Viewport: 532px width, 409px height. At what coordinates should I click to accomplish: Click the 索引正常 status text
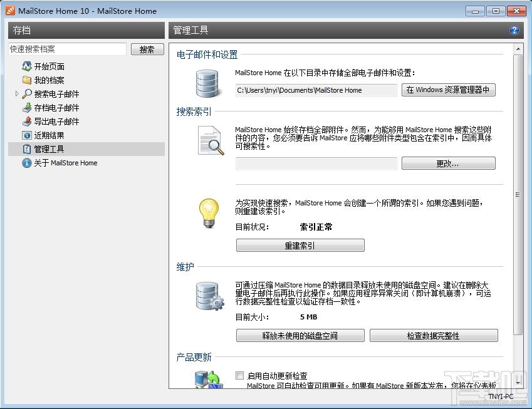316,227
